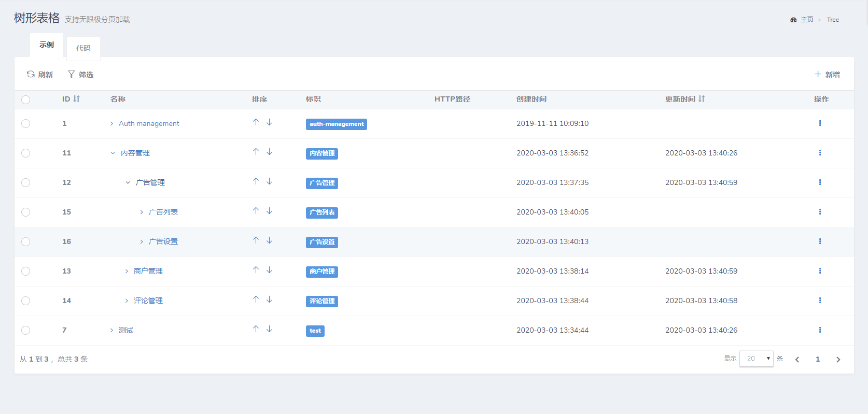Switch to the 代码 tab
The height and width of the screenshot is (414, 868).
[83, 48]
